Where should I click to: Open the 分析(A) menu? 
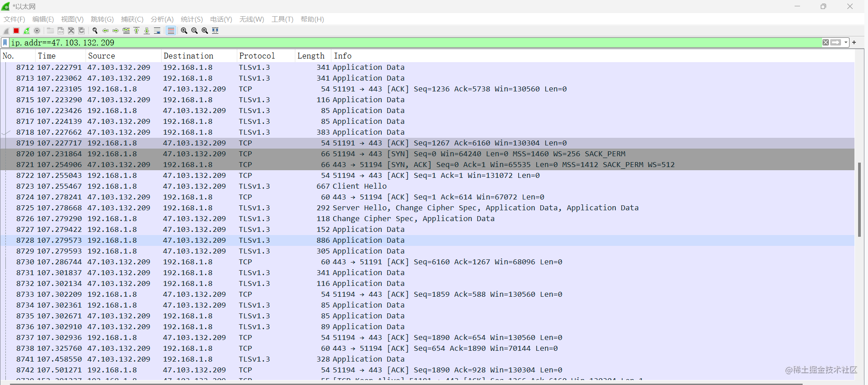point(162,19)
